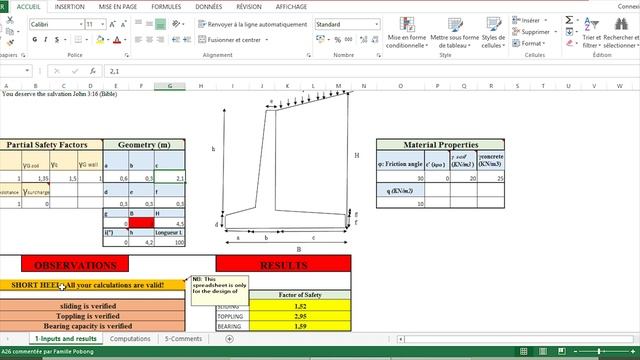Click the Cut scissors icon
The height and width of the screenshot is (360, 640).
tap(10, 20)
